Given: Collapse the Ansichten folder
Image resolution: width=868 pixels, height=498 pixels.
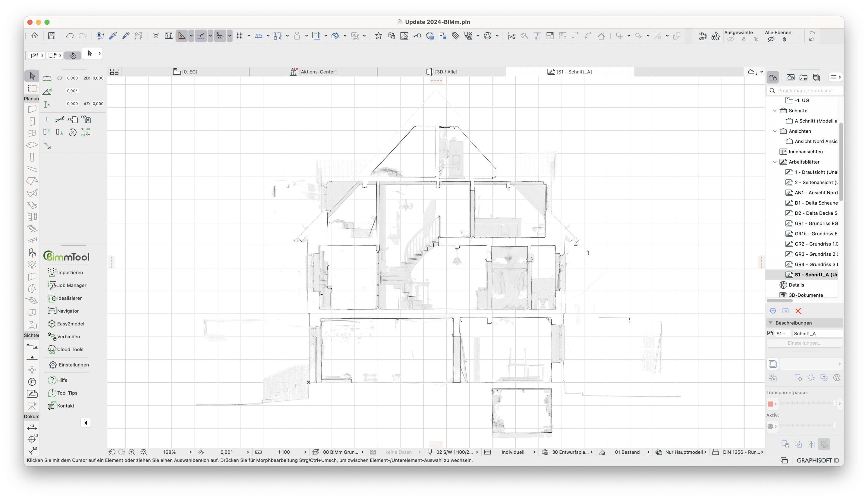Looking at the screenshot, I should point(775,131).
